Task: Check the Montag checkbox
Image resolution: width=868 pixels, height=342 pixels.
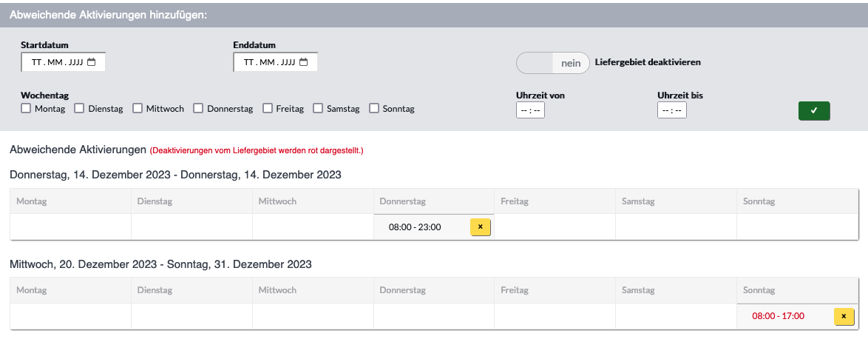Action: 26,108
